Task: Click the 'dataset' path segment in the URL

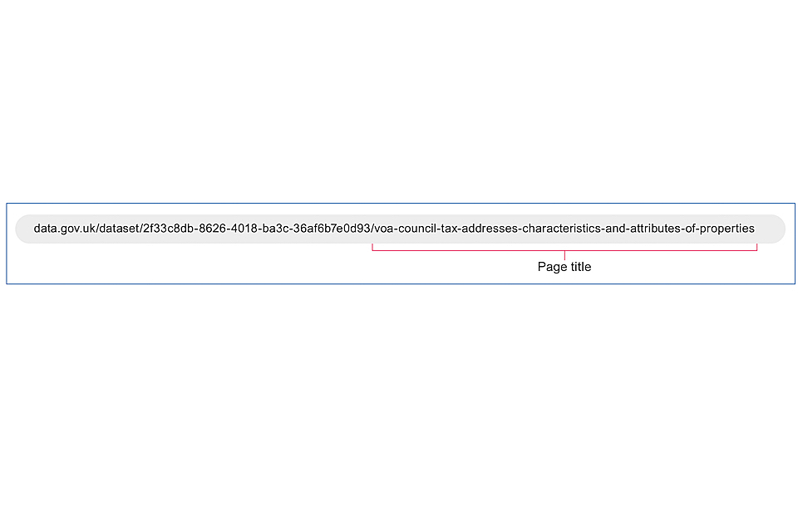Action: (x=119, y=229)
